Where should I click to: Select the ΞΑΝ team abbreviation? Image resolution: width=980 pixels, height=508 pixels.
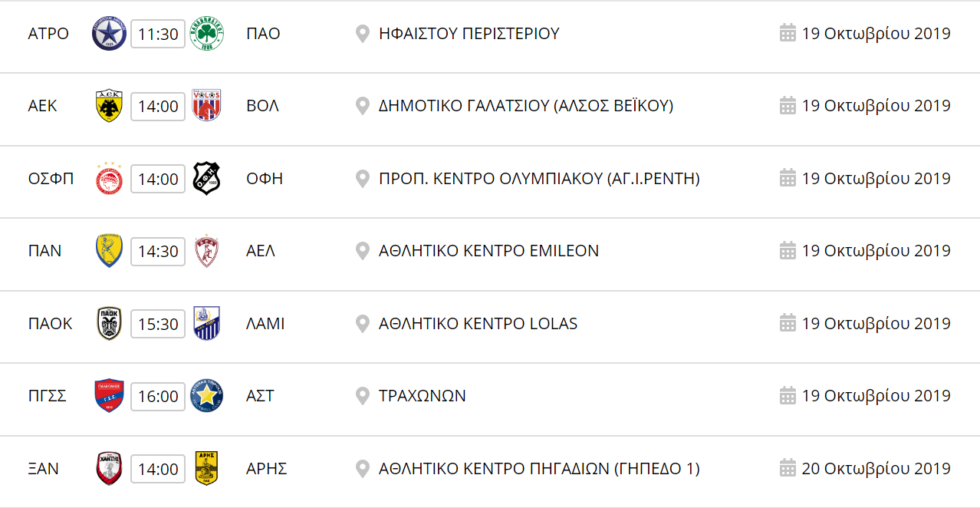coord(43,468)
